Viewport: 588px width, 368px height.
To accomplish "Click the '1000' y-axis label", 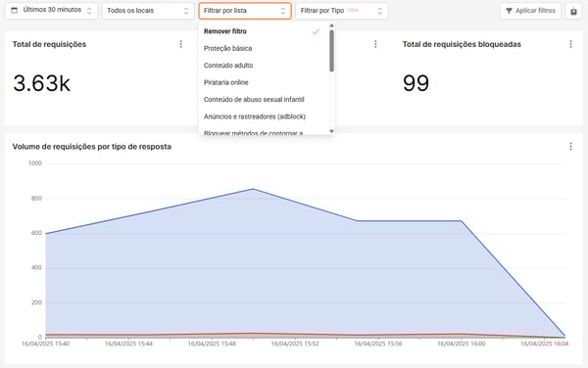I will point(35,163).
